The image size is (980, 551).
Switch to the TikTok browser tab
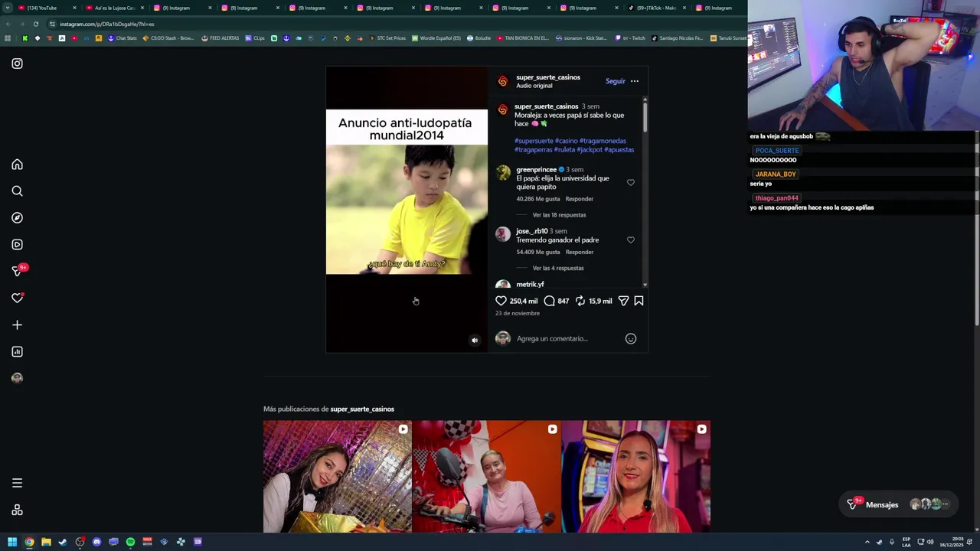pos(655,8)
